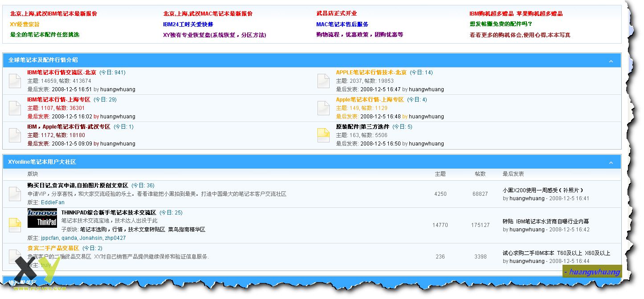Open 看看更多的购机体会,使用心得,本本写真 link
Viewport: 644px width, 299px height.
point(520,35)
